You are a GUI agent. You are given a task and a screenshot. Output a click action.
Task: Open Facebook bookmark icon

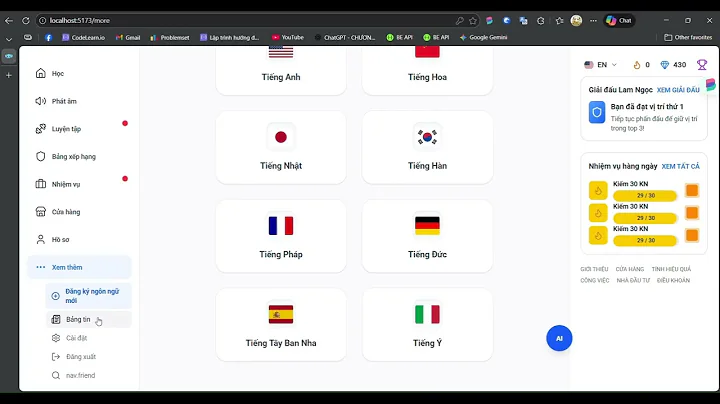(x=49, y=38)
